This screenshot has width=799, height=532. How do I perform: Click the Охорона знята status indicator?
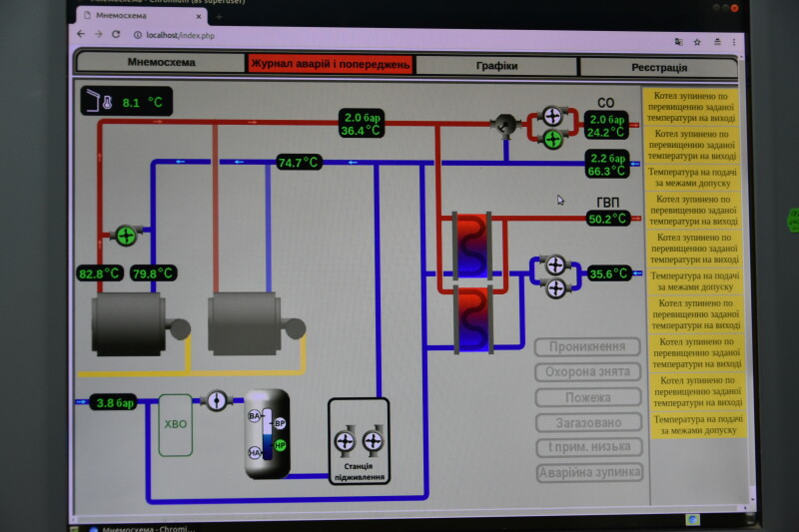(x=587, y=371)
